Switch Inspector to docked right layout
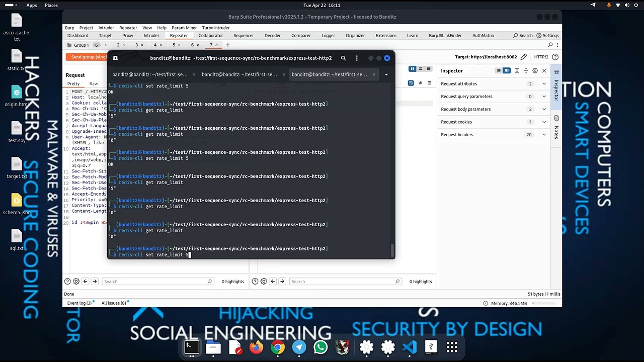Viewport: 644px width, 362px height. point(507,71)
